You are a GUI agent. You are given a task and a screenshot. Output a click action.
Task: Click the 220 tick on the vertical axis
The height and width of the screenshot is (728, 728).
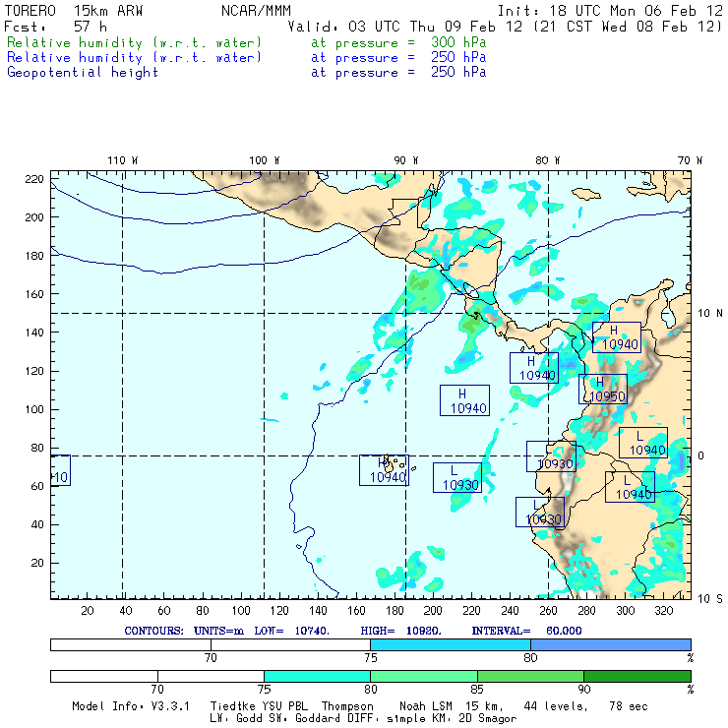[x=34, y=179]
